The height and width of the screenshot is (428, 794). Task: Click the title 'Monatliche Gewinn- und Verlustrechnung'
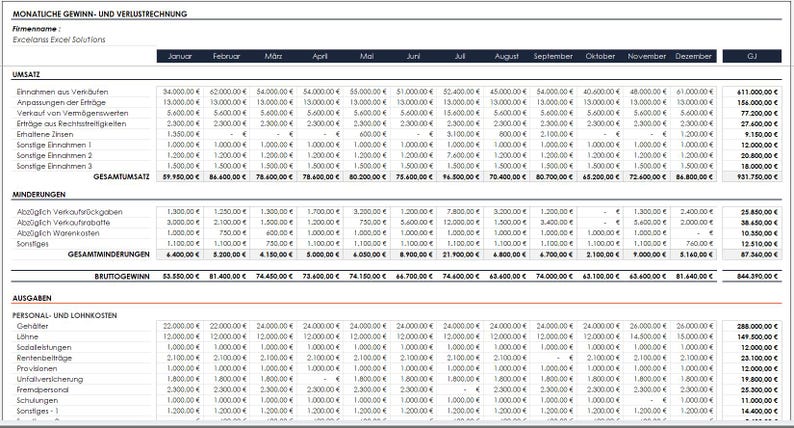pyautogui.click(x=100, y=14)
